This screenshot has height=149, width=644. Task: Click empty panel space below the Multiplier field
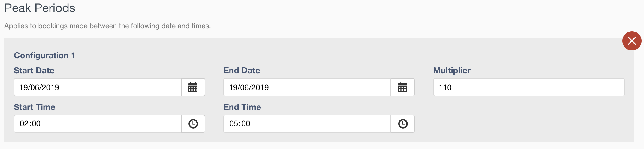(x=529, y=120)
